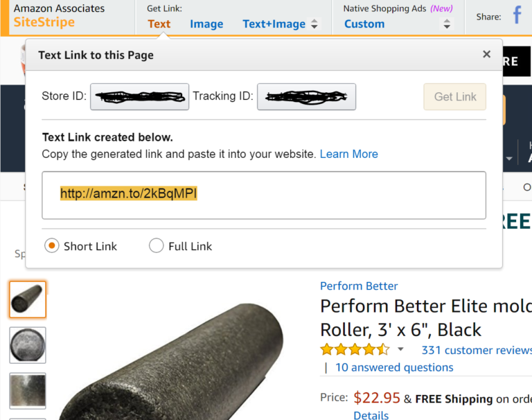Visit the Perform Better brand link

(x=359, y=286)
